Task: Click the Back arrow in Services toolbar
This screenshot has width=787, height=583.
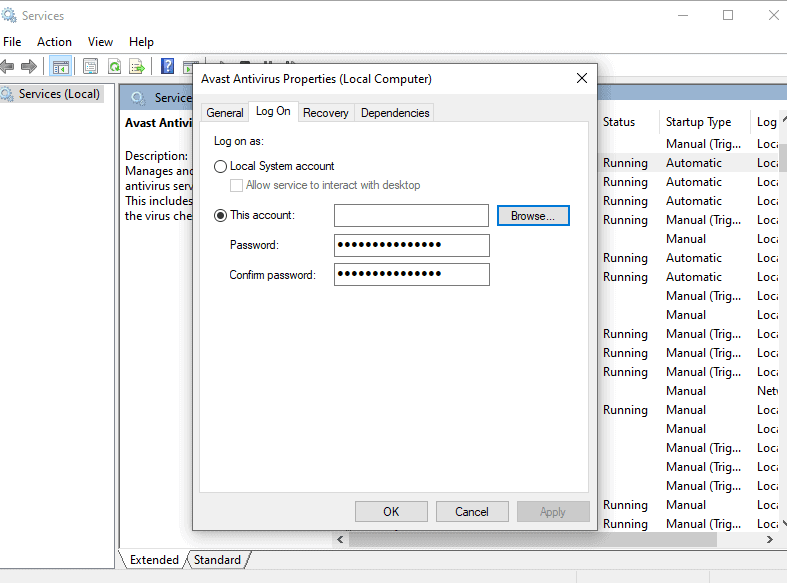Action: pos(7,66)
